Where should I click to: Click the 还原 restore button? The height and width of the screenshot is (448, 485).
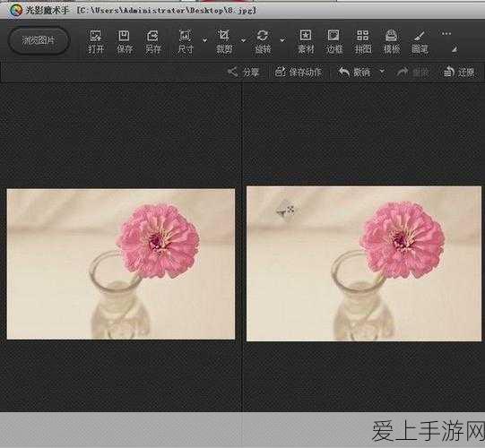point(459,73)
